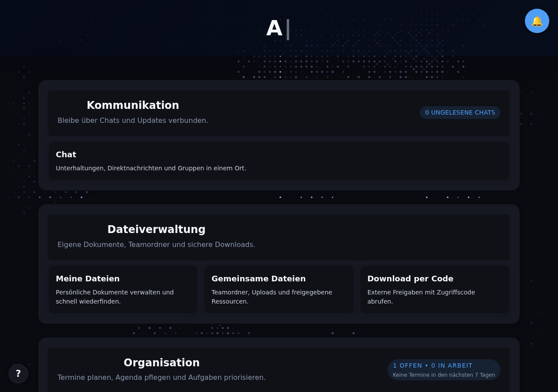The width and height of the screenshot is (558, 392).
Task: Click the 'Externe Freigaben mit Zugriffscode abrufen' text
Action: 421,297
